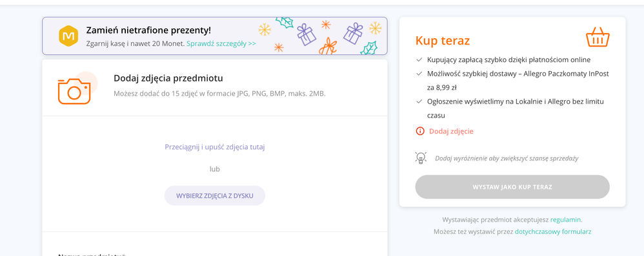Click the red warning circle icon
Viewport: 644px width, 256px height.
[x=419, y=131]
